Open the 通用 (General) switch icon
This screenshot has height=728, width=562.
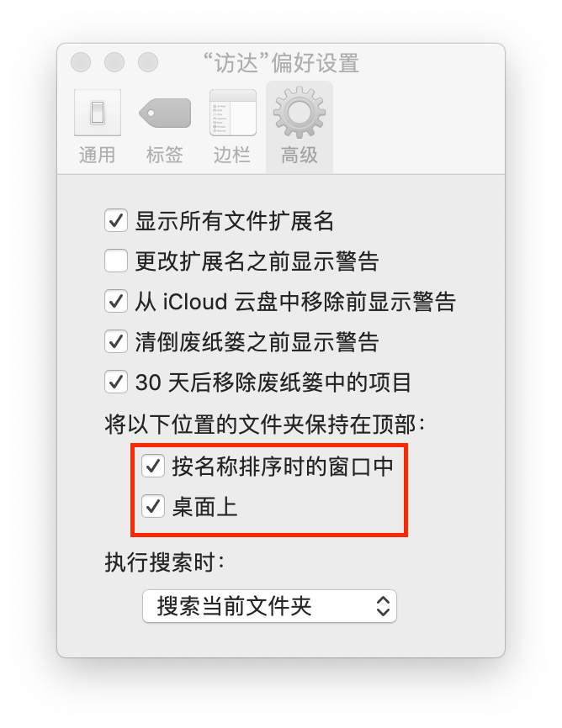(97, 113)
